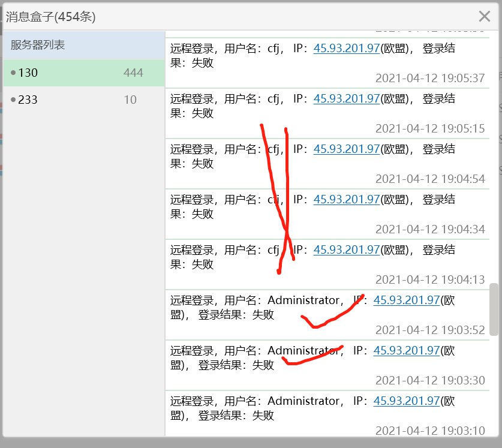Open the IP link in the 19:03:10 entry
Image resolution: width=502 pixels, height=448 pixels.
[x=407, y=401]
